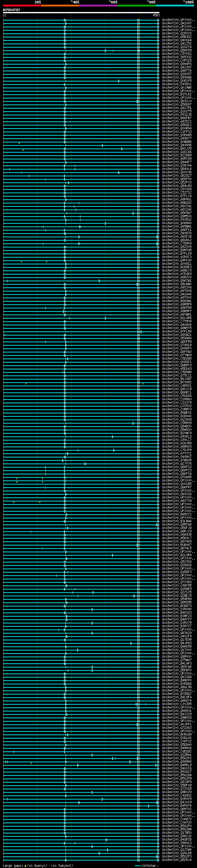197x868 pixels.
Task: Select hit UniRef100_O65332
Action: (177, 57)
